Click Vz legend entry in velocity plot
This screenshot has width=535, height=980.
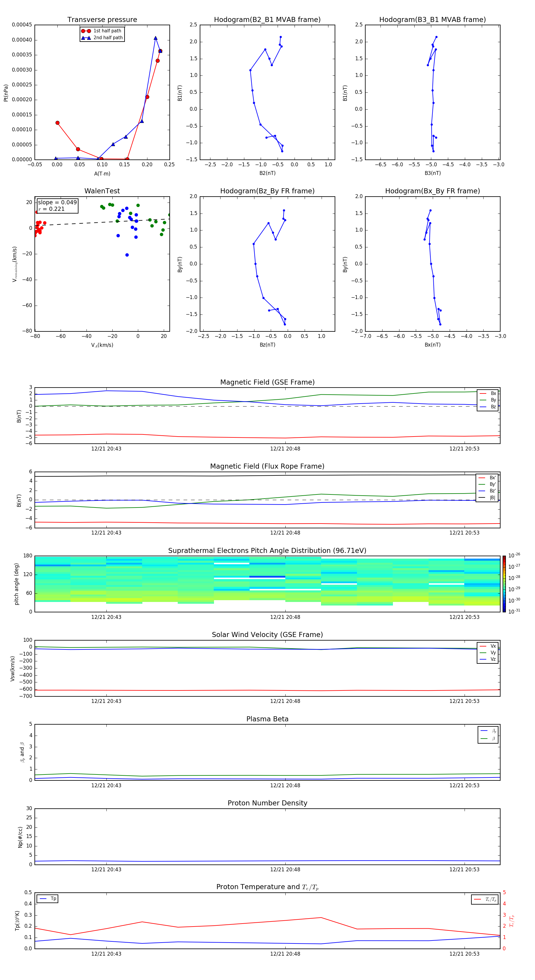point(488,659)
